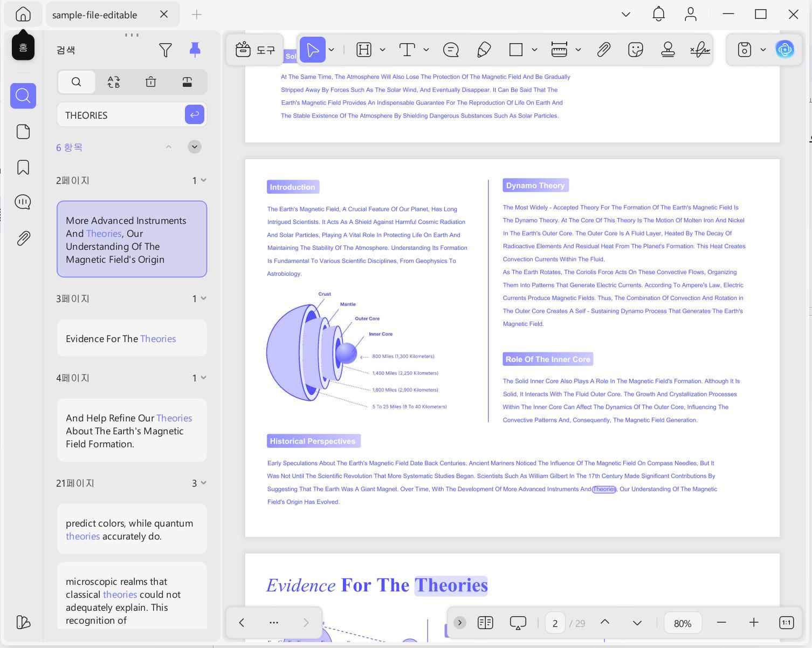The image size is (812, 648).
Task: Click the THEORIES search input field
Action: point(121,115)
